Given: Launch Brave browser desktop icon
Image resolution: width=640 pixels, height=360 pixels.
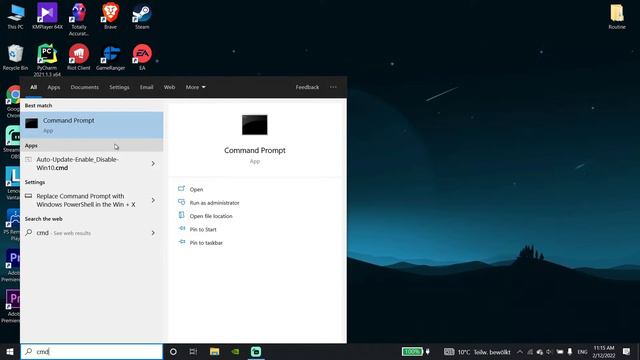Looking at the screenshot, I should click(110, 16).
